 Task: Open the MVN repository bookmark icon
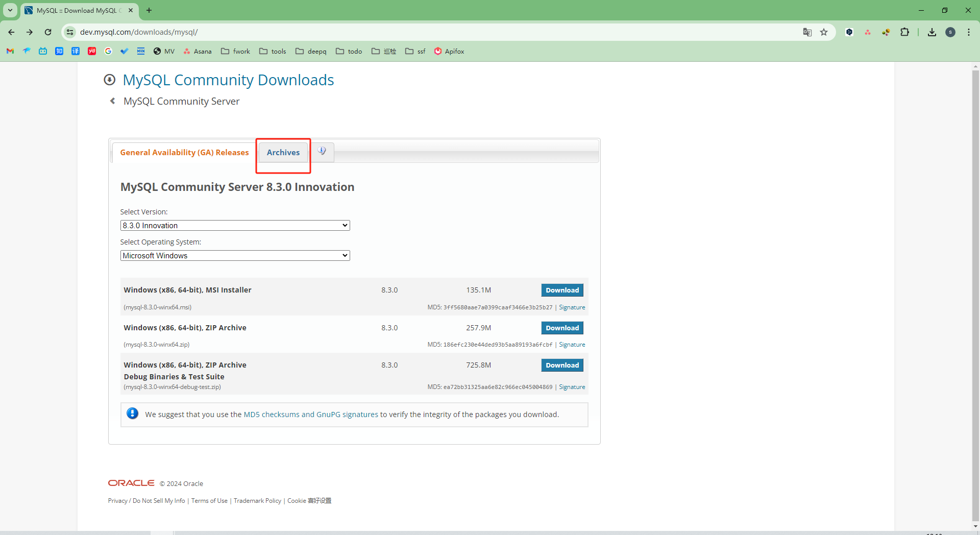[141, 51]
